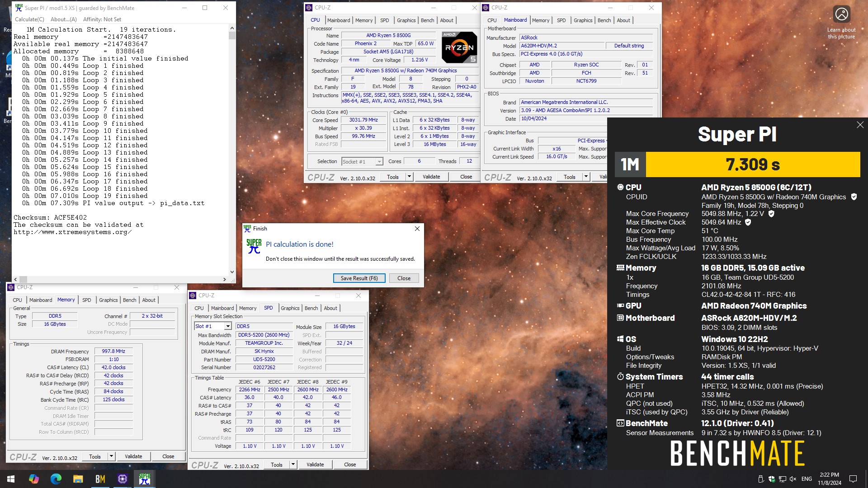
Task: Click the Max Core Frequency shield icon
Action: [771, 214]
